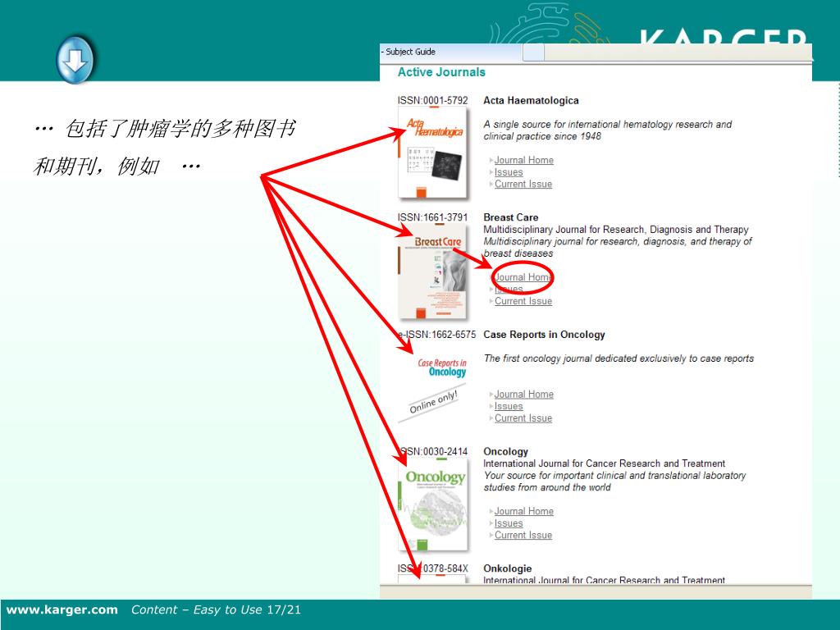Open Journal Home for Acta Haematologica
840x630 pixels.
click(x=524, y=160)
